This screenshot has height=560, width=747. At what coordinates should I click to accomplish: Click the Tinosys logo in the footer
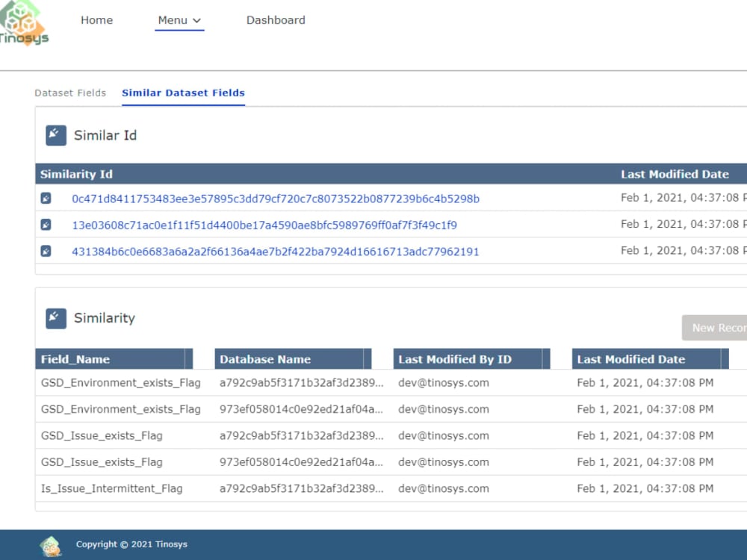coord(50,545)
